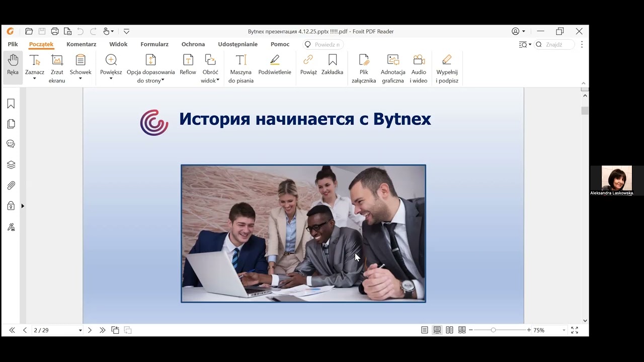The width and height of the screenshot is (644, 362).
Task: Go to the previous page
Action: [25, 330]
